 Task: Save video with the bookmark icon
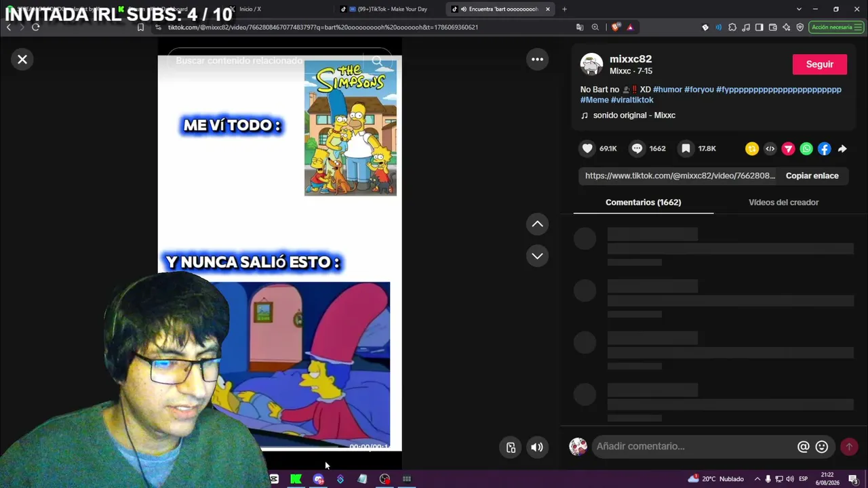(686, 148)
